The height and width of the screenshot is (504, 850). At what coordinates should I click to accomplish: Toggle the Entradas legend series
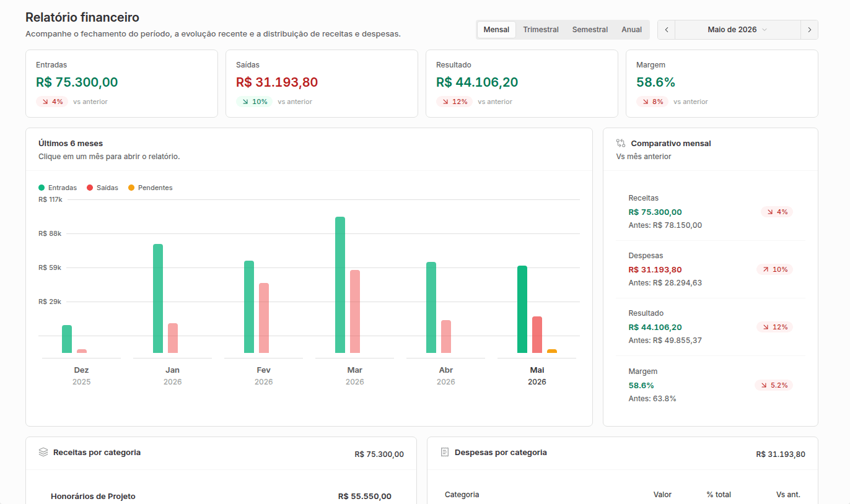pyautogui.click(x=58, y=188)
